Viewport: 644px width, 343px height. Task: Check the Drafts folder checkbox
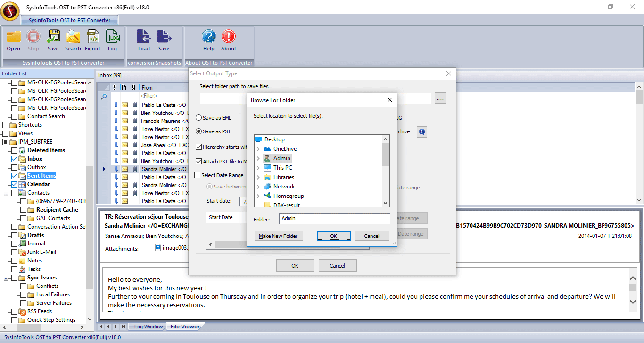(14, 235)
